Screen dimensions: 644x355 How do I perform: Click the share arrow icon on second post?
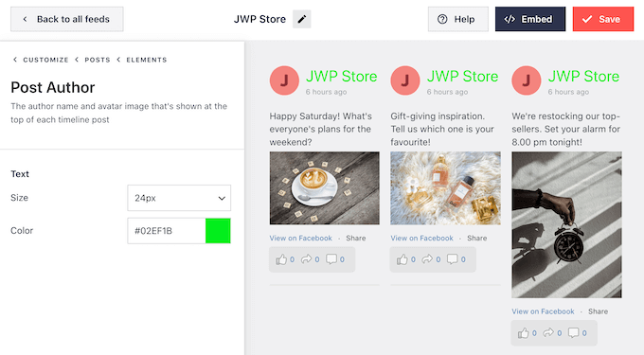pyautogui.click(x=427, y=259)
